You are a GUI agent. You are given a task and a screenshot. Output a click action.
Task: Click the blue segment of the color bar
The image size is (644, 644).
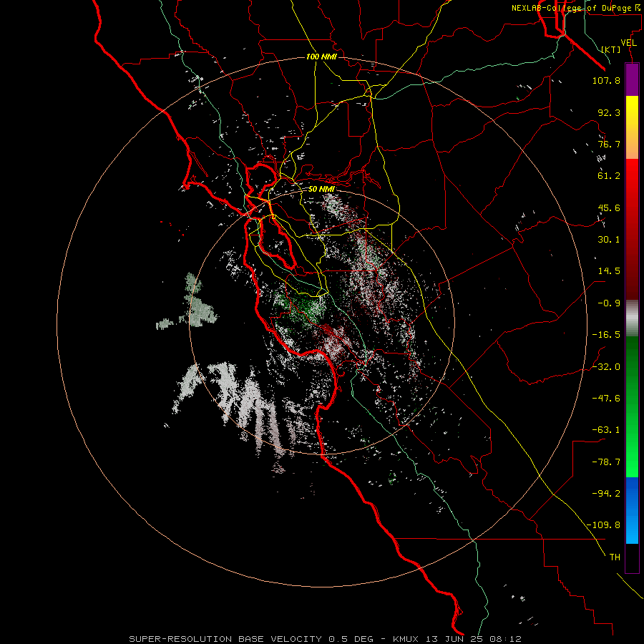pyautogui.click(x=632, y=510)
